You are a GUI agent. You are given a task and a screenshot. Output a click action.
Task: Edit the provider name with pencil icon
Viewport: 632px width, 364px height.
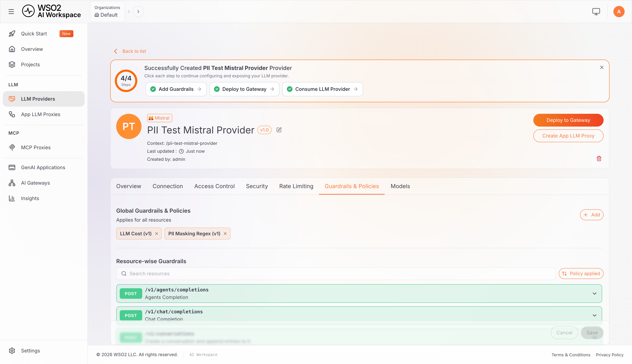[279, 130]
